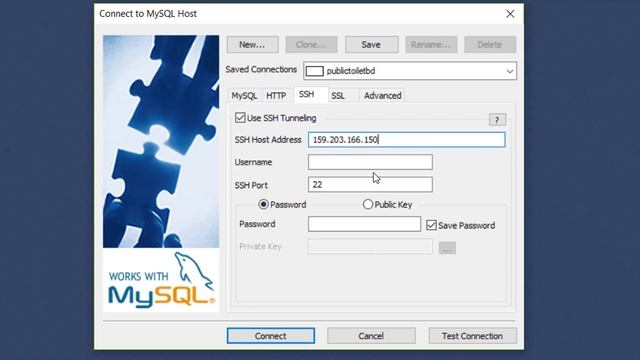Click the SSH Host Address label

(x=268, y=140)
